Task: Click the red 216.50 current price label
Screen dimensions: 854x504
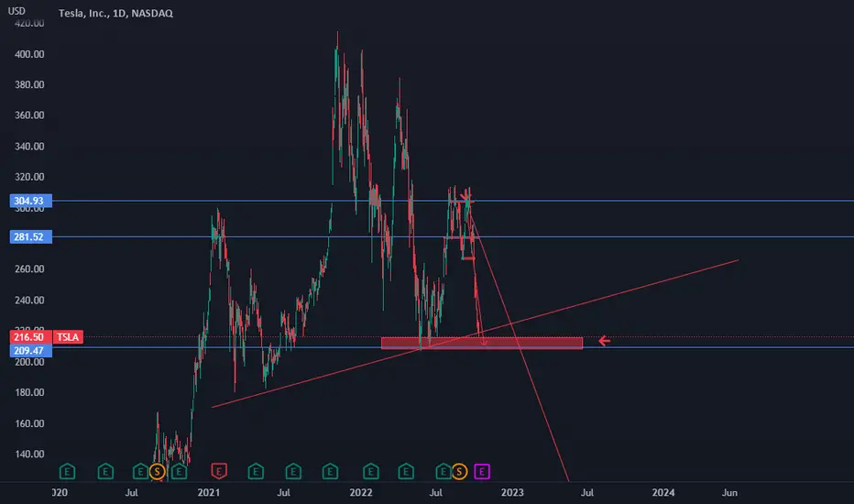Action: [x=30, y=336]
